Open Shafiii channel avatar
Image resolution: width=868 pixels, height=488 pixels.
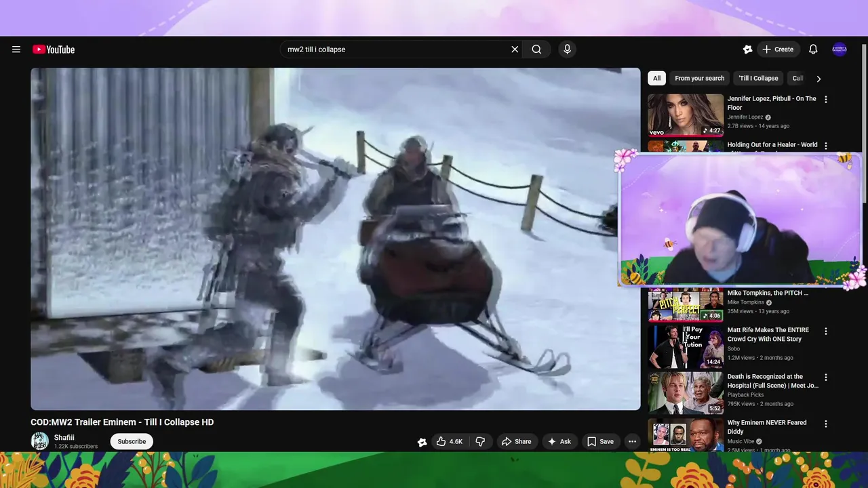[40, 441]
